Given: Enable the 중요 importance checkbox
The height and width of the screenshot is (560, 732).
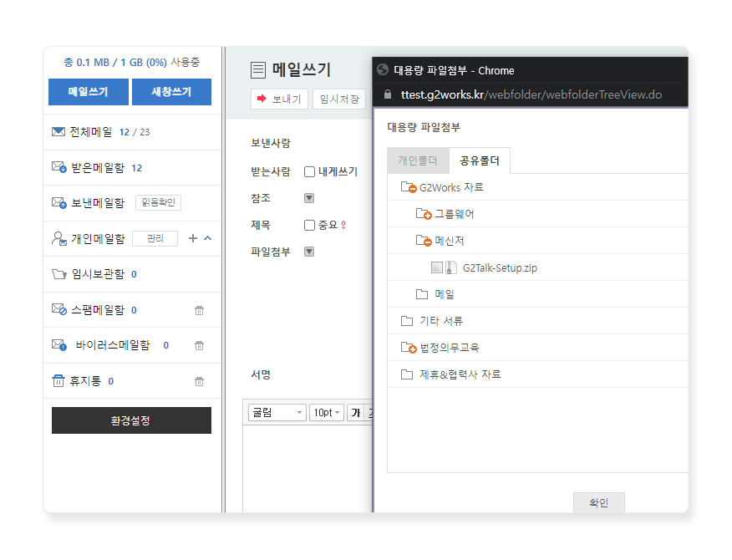Looking at the screenshot, I should pos(310,225).
